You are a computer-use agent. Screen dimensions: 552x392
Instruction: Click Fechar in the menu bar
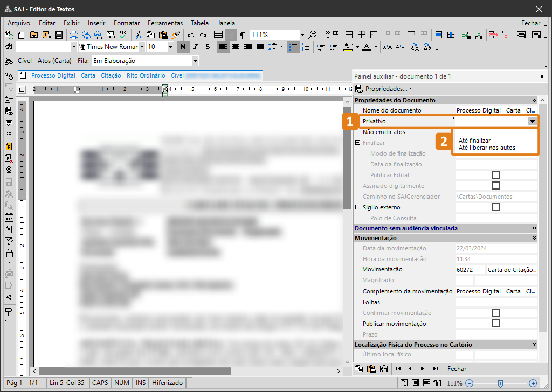(530, 23)
